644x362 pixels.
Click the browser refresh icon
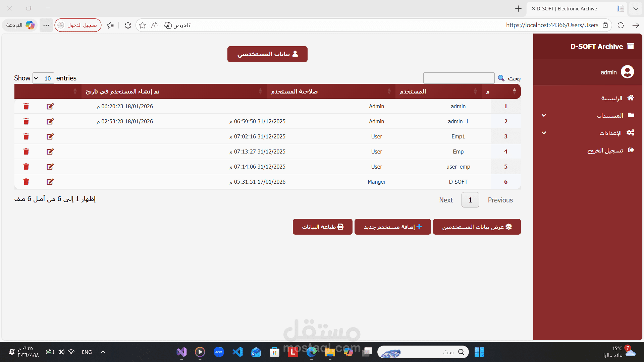(x=621, y=25)
